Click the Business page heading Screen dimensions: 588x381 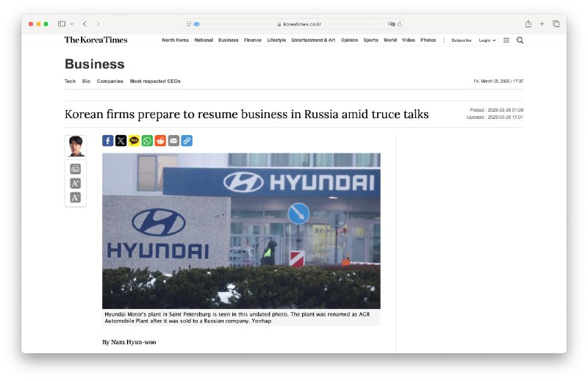95,64
